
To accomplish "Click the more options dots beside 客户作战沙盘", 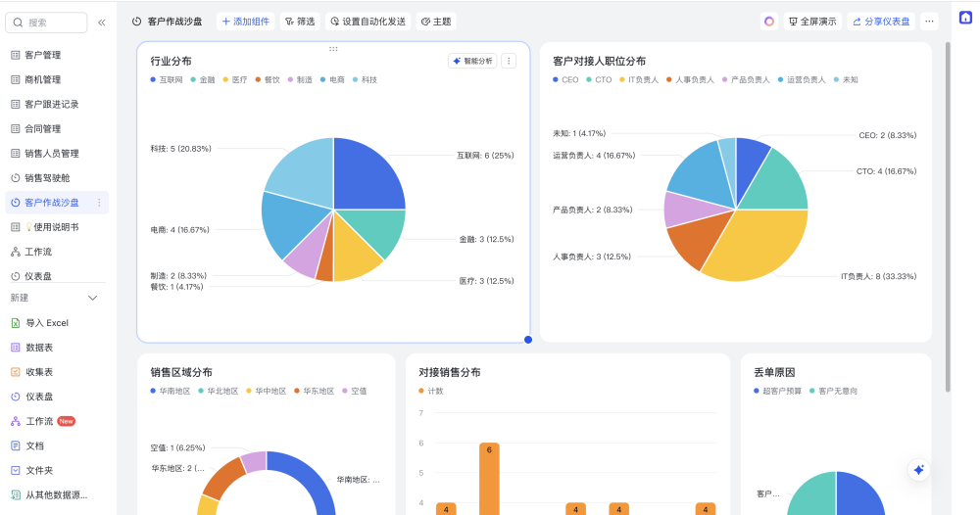I will click(99, 203).
